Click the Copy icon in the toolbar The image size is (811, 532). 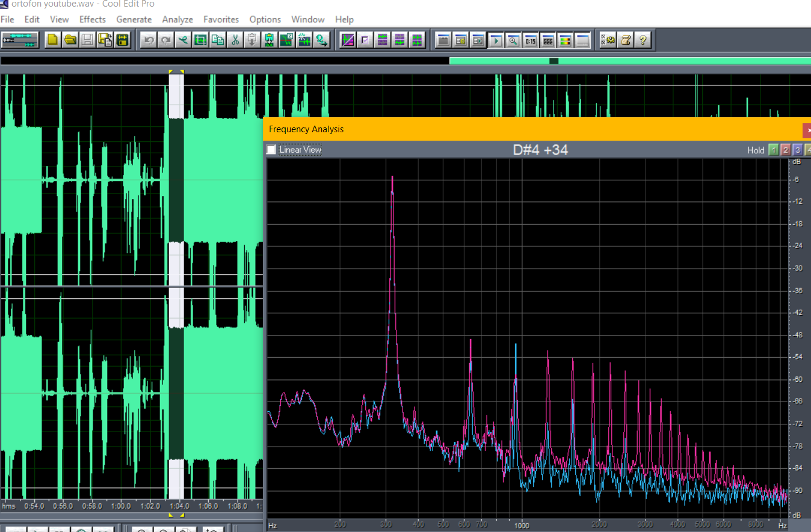218,40
